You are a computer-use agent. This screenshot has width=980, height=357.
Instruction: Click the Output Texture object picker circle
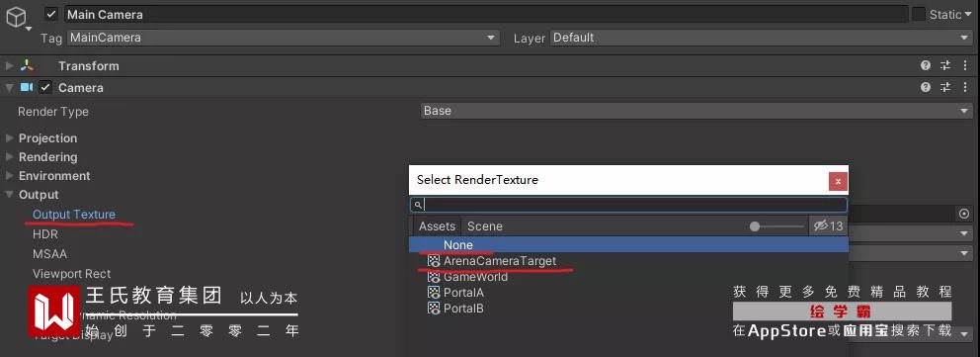tap(964, 214)
